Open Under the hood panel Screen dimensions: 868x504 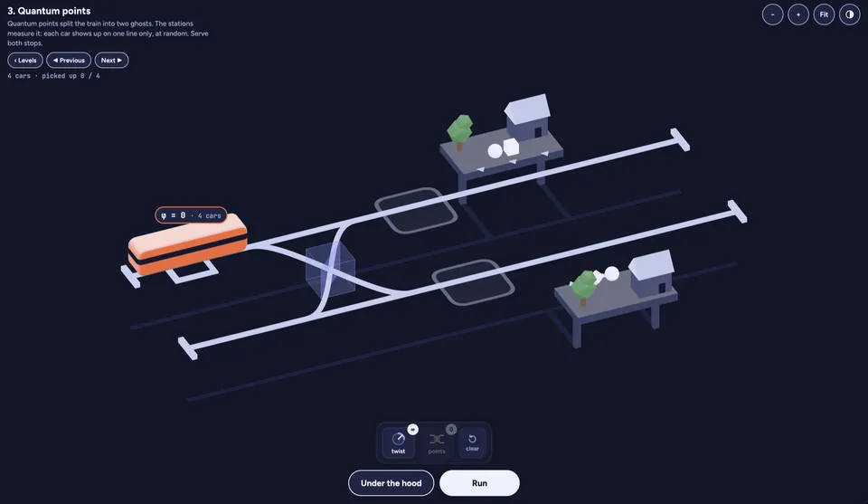pyautogui.click(x=391, y=483)
